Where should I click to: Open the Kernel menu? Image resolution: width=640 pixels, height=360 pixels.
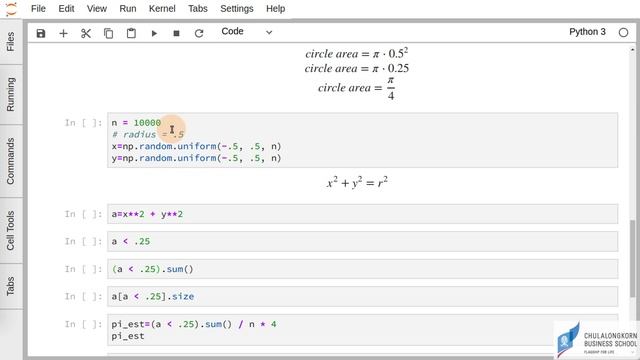coord(162,9)
